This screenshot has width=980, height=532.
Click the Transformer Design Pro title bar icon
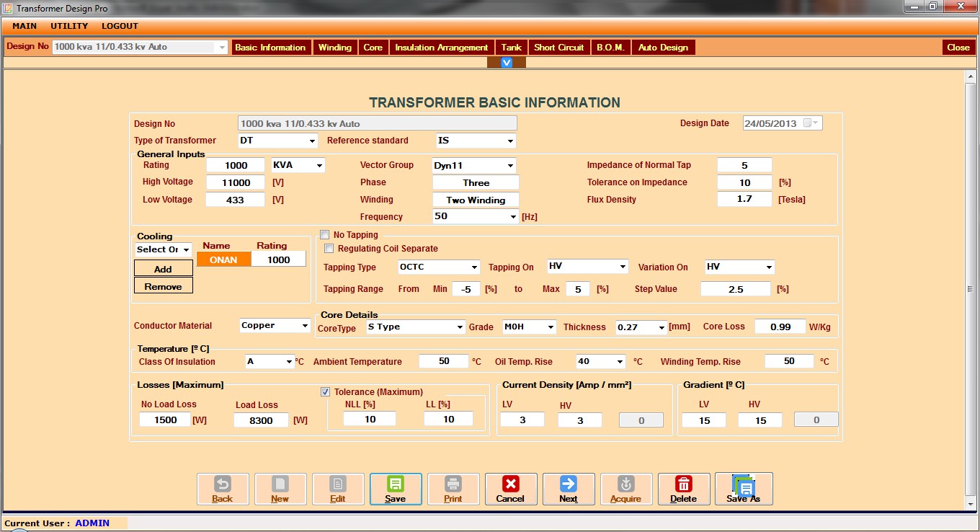[8, 8]
